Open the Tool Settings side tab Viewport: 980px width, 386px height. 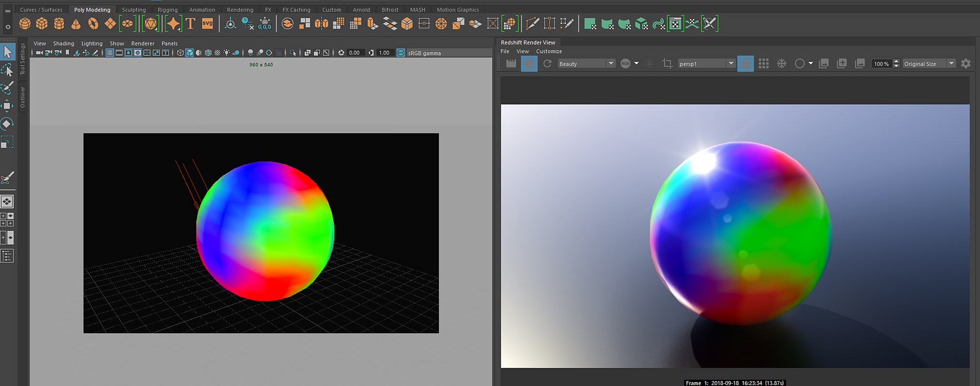(22, 59)
